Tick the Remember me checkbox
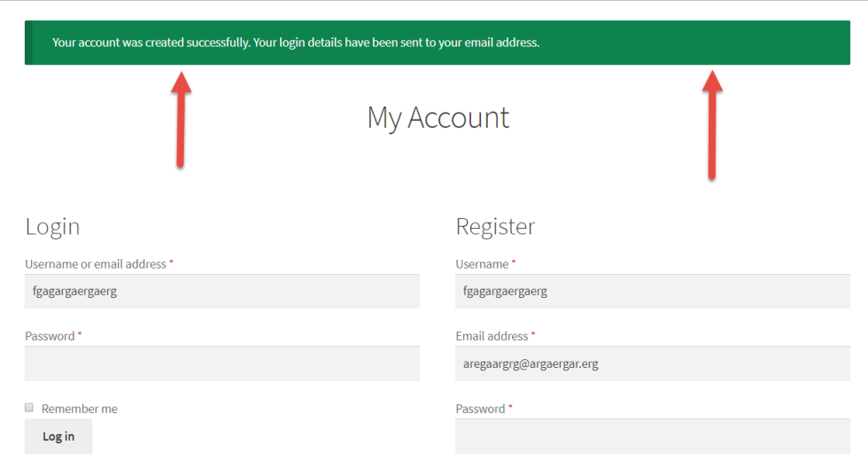This screenshot has height=461, width=868. pos(29,408)
